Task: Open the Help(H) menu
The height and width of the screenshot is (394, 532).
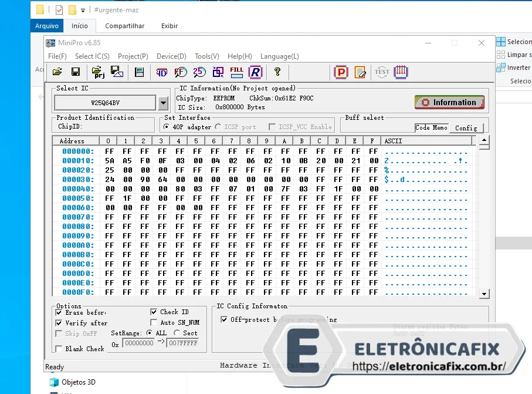Action: pyautogui.click(x=239, y=56)
